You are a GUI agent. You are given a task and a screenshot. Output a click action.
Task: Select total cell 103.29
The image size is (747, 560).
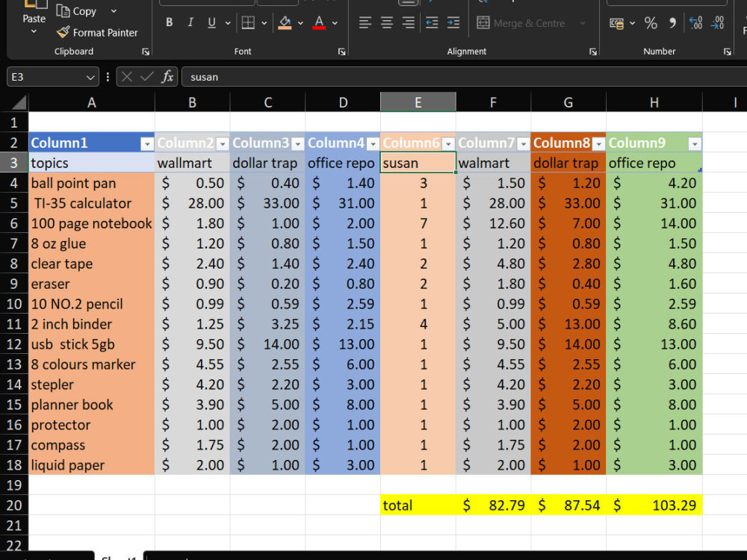[x=654, y=505]
